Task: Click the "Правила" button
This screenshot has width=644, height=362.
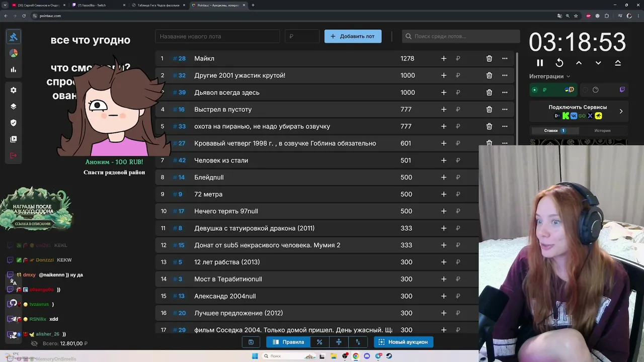Action: click(288, 342)
